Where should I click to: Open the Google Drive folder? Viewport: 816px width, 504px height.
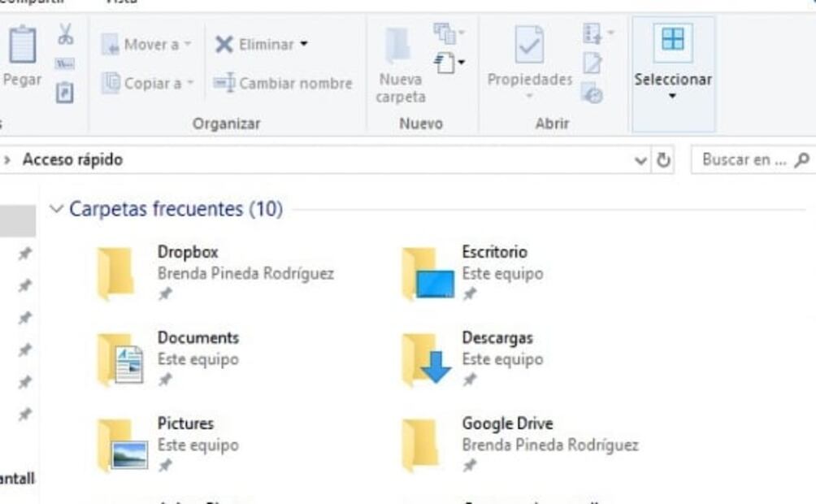click(420, 445)
